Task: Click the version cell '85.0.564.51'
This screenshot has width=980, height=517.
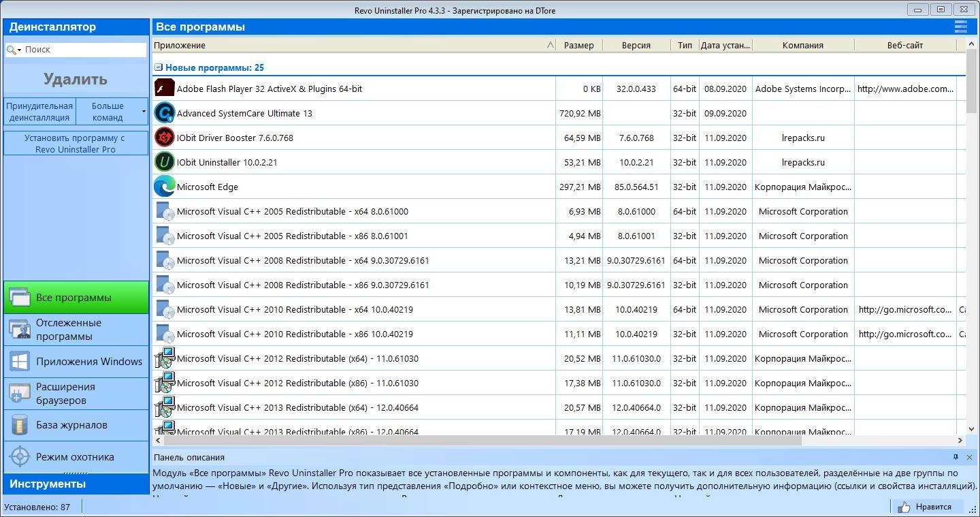Action: pos(636,187)
